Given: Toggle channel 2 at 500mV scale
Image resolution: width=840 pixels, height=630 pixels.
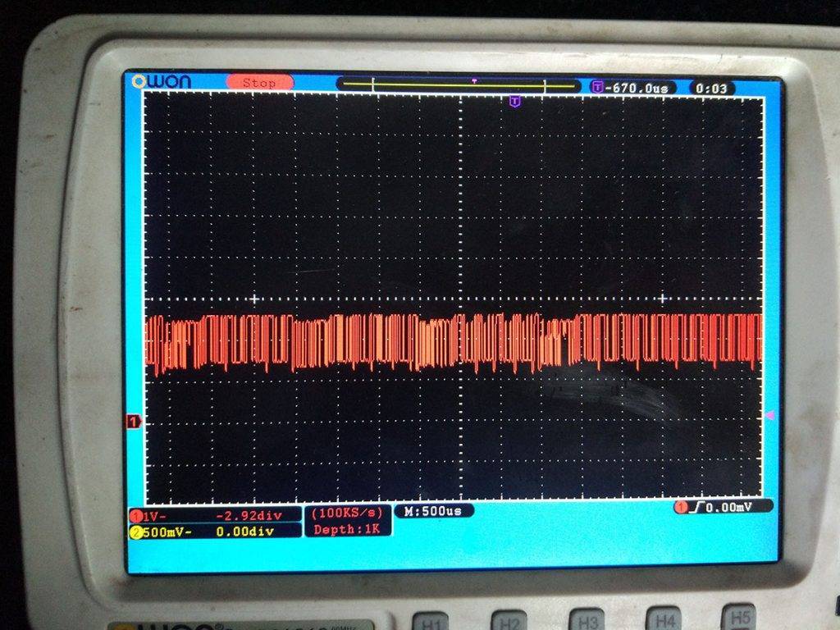Looking at the screenshot, I should [160, 532].
